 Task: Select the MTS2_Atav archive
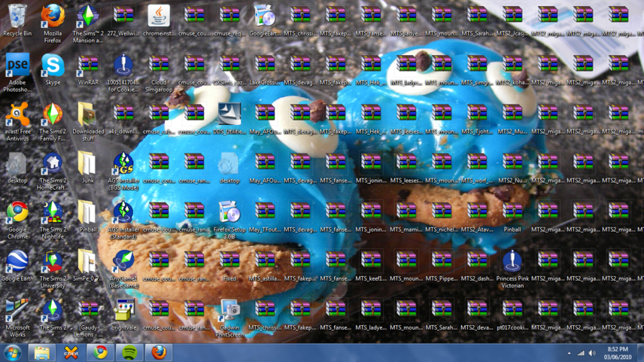[x=476, y=216]
